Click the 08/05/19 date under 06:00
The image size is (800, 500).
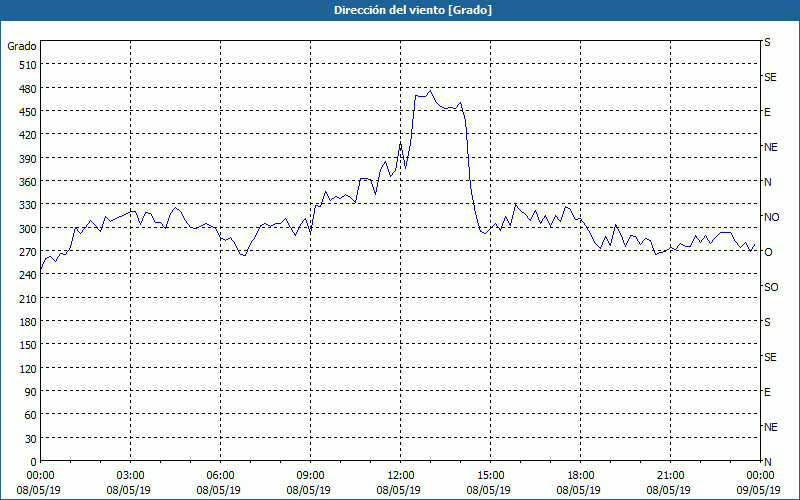218,490
